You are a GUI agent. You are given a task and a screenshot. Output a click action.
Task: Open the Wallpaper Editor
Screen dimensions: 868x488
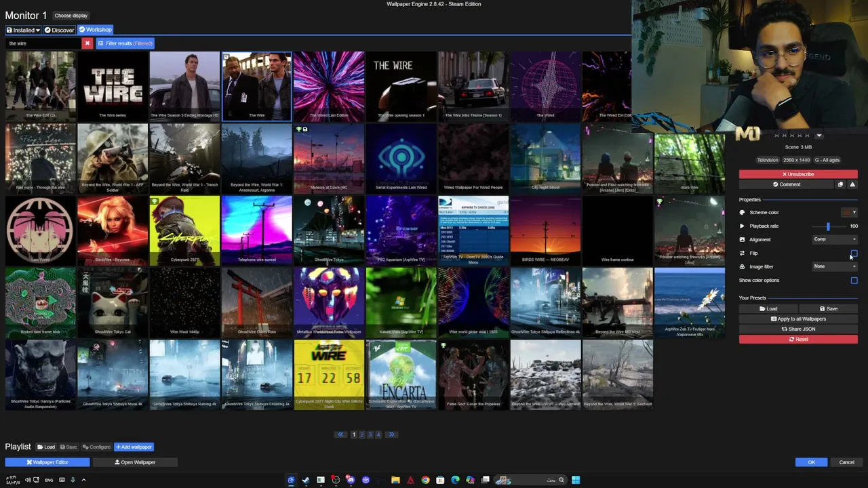pos(47,462)
